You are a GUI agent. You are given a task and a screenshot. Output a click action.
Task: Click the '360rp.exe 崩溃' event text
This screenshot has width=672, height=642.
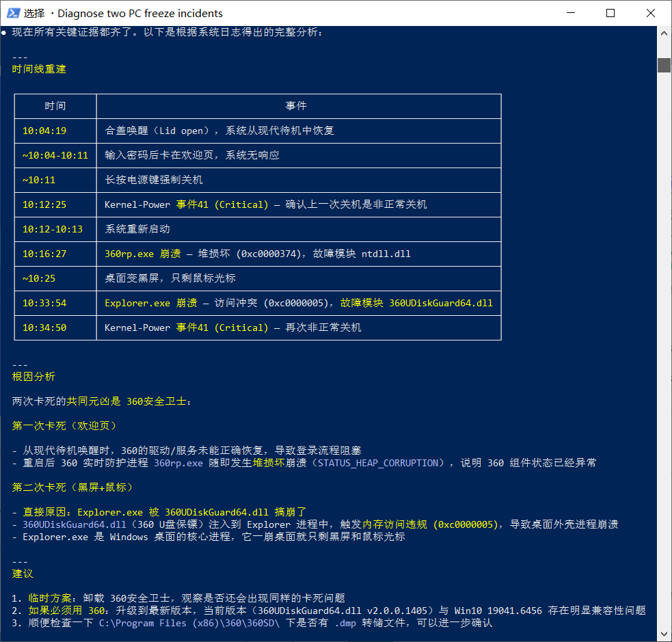(x=143, y=254)
